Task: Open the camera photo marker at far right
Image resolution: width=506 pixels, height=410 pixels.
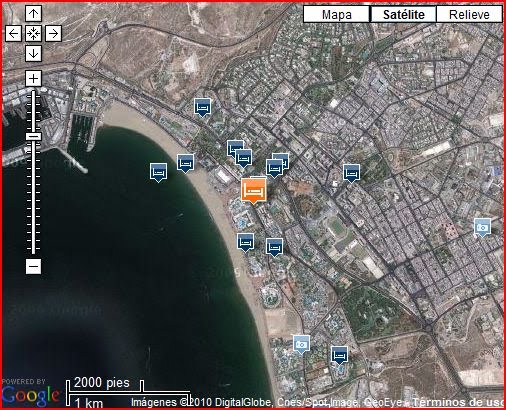Action: [x=482, y=228]
